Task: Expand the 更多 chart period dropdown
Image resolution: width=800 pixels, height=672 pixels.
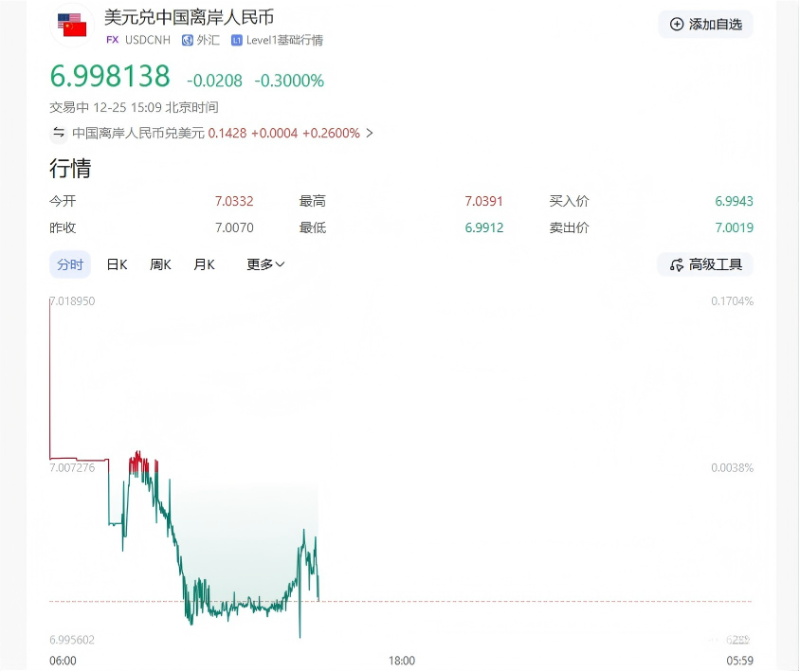Action: coord(265,264)
